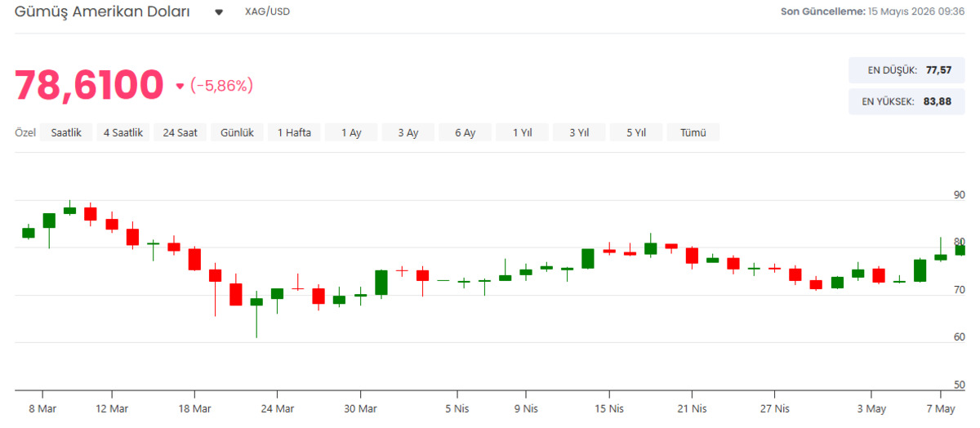Click the 5 Nis date axis label
The width and height of the screenshot is (980, 428).
pos(458,408)
